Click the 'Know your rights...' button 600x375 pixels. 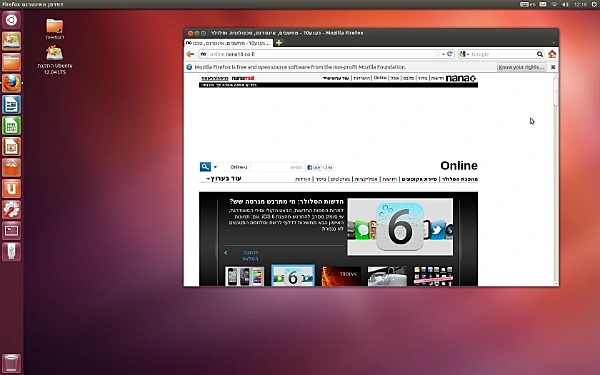pyautogui.click(x=521, y=67)
